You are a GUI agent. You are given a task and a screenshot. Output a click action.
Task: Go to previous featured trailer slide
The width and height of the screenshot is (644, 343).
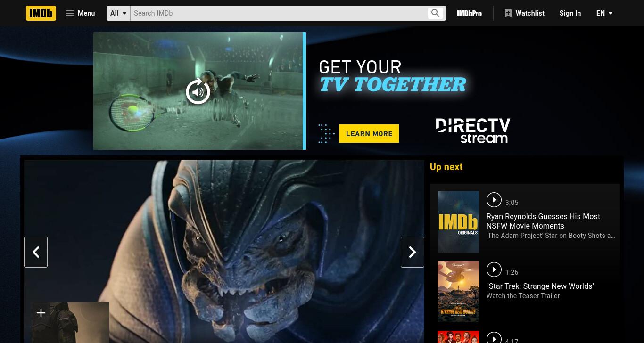(x=36, y=252)
